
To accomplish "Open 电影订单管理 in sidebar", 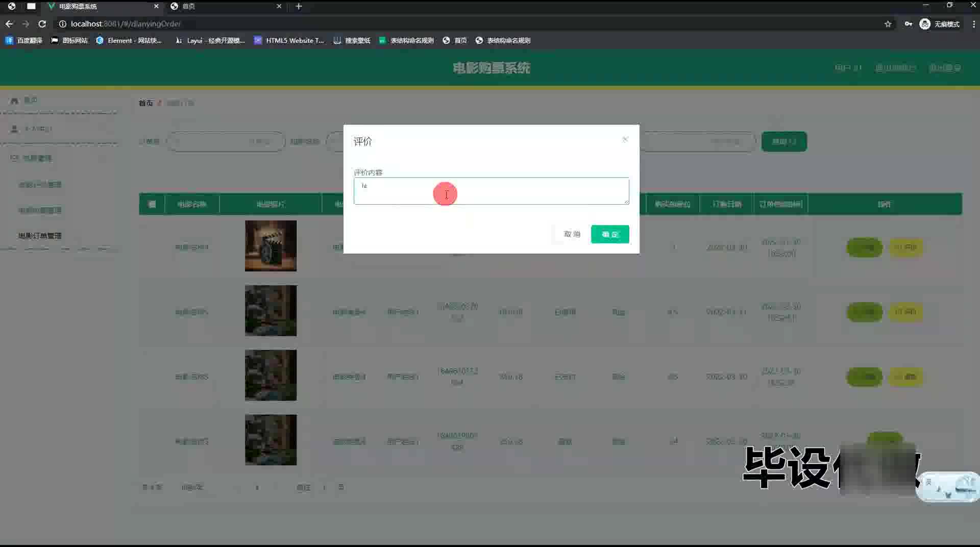I will (x=40, y=236).
